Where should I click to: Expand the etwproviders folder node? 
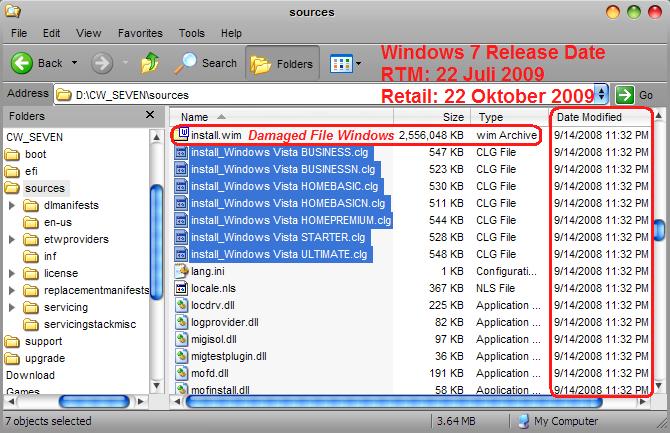tap(12, 239)
